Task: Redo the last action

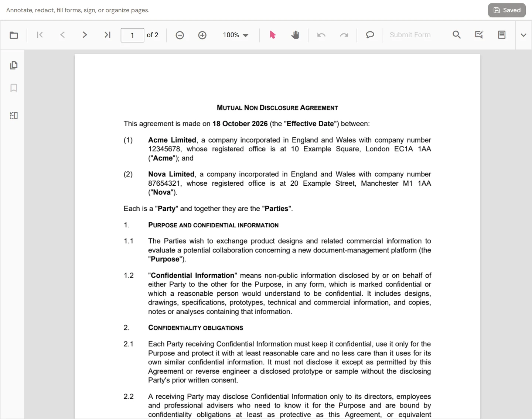Action: pos(344,35)
